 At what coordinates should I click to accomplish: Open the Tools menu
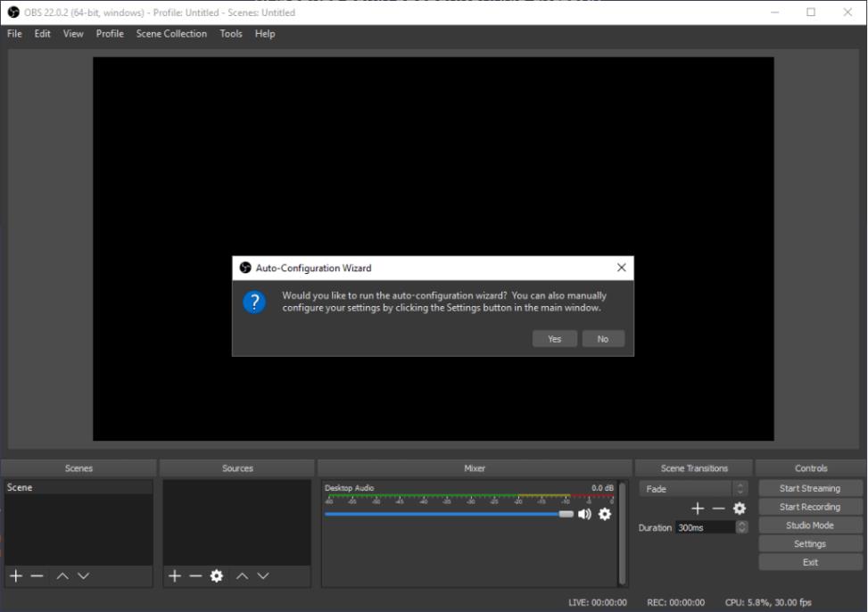click(231, 34)
